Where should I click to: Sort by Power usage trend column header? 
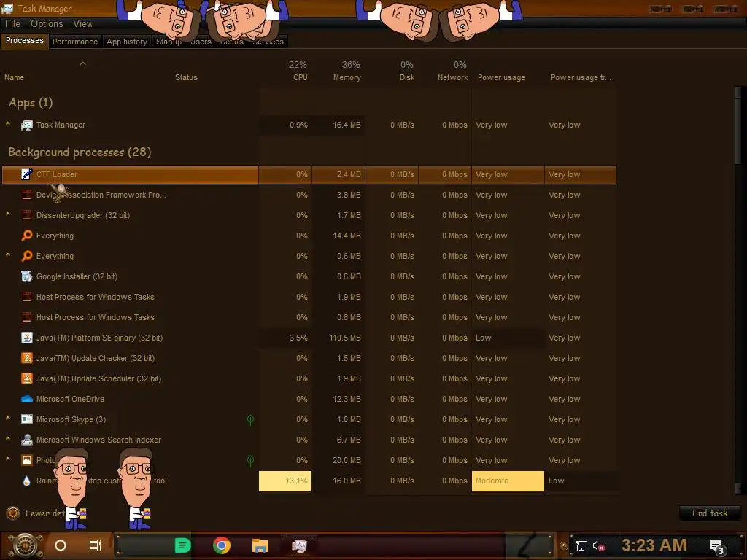tap(581, 77)
